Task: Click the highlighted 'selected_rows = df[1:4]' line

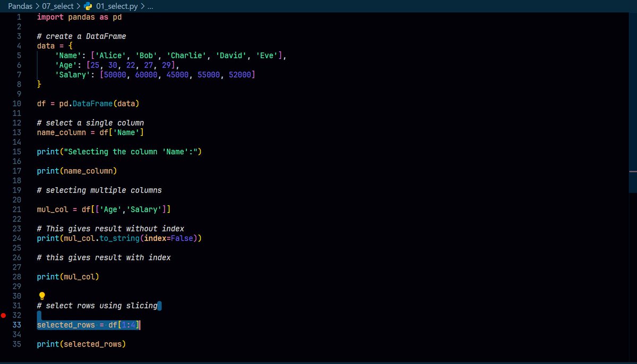Action: [x=88, y=325]
